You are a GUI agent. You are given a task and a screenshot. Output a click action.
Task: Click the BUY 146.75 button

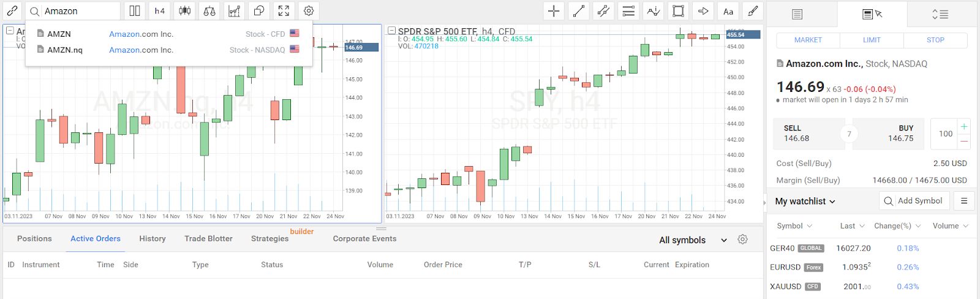[x=888, y=134]
